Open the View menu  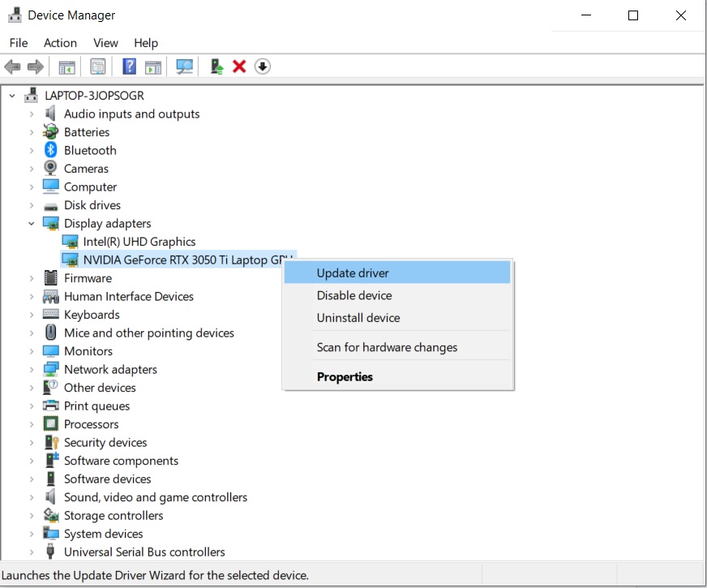point(105,43)
